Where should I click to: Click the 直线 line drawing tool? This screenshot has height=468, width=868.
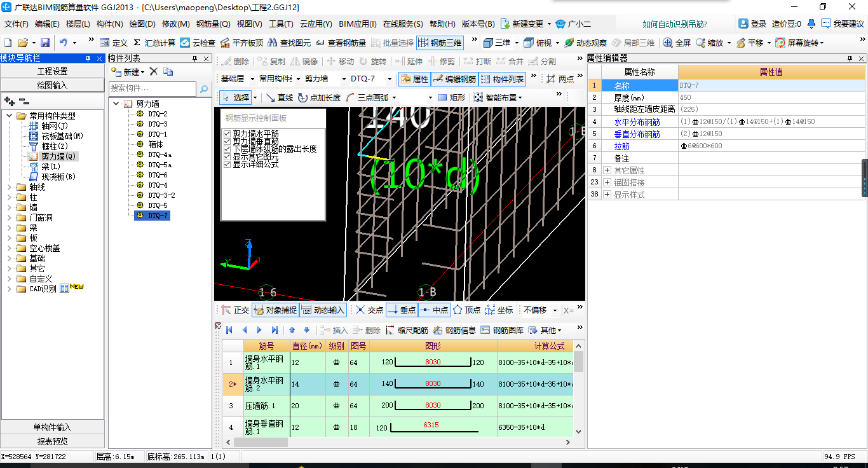coord(279,97)
